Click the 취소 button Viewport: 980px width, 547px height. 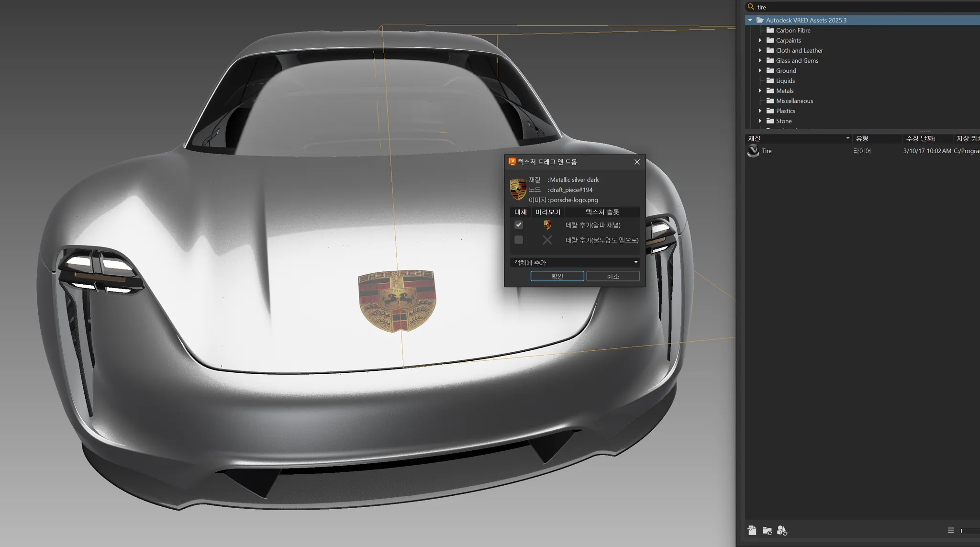point(613,276)
